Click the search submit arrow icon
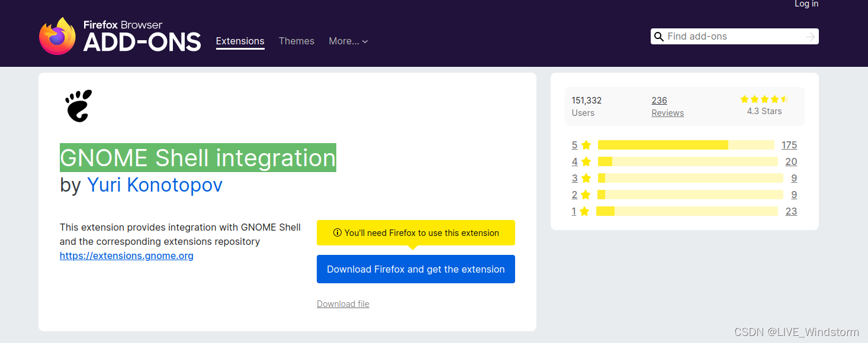868x343 pixels. [811, 37]
